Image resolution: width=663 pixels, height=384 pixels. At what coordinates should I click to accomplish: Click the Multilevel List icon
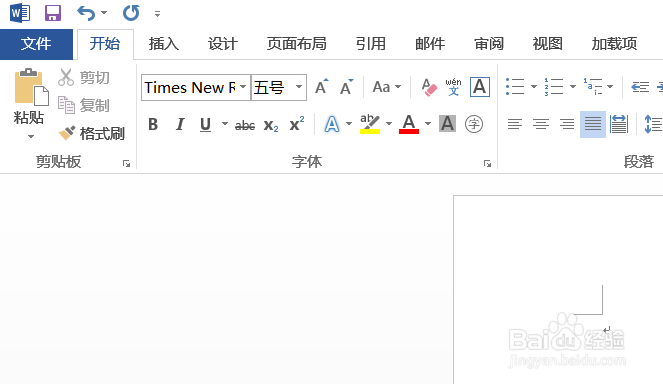(593, 87)
